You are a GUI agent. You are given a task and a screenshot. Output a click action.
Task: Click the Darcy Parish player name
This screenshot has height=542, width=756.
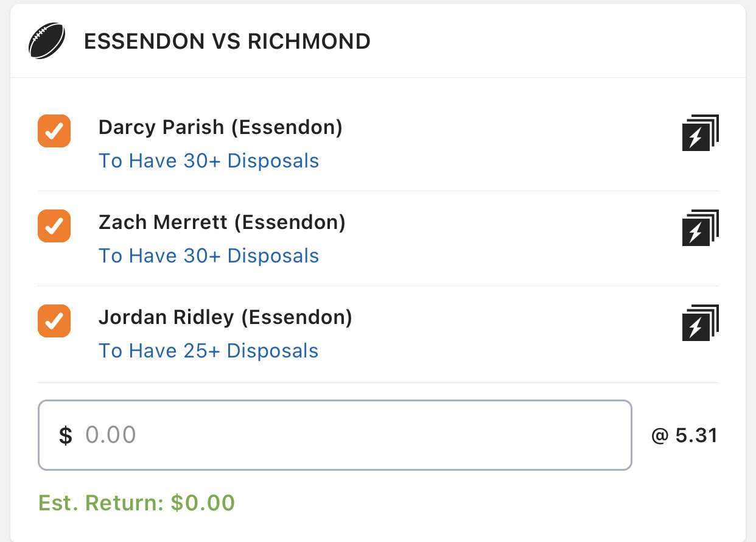pyautogui.click(x=163, y=127)
